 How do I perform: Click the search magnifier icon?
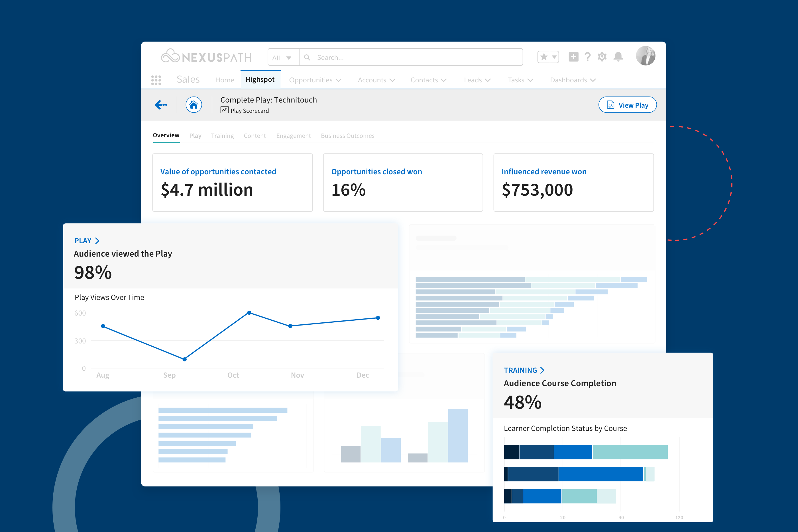(307, 57)
